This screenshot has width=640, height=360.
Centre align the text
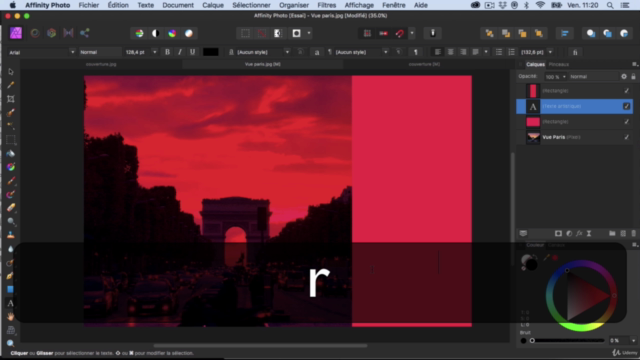pyautogui.click(x=451, y=52)
